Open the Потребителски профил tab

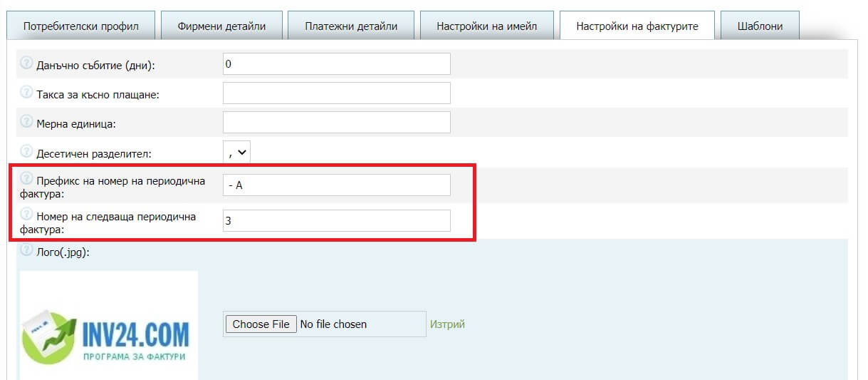pos(81,26)
